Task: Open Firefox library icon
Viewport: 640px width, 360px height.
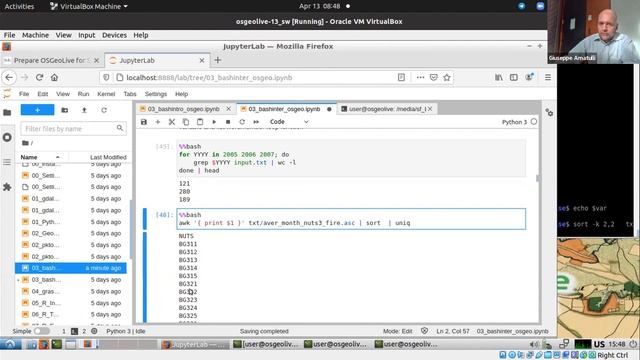Action: (x=499, y=77)
